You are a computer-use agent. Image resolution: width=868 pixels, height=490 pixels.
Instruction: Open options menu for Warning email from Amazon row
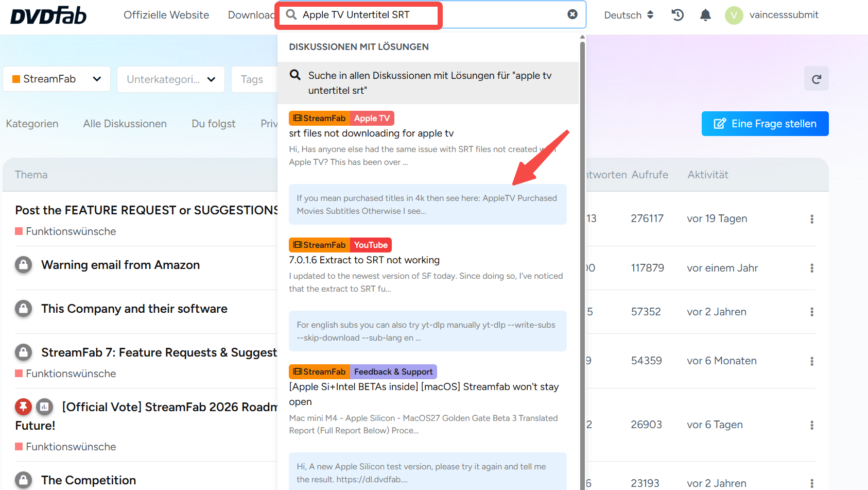tap(812, 268)
